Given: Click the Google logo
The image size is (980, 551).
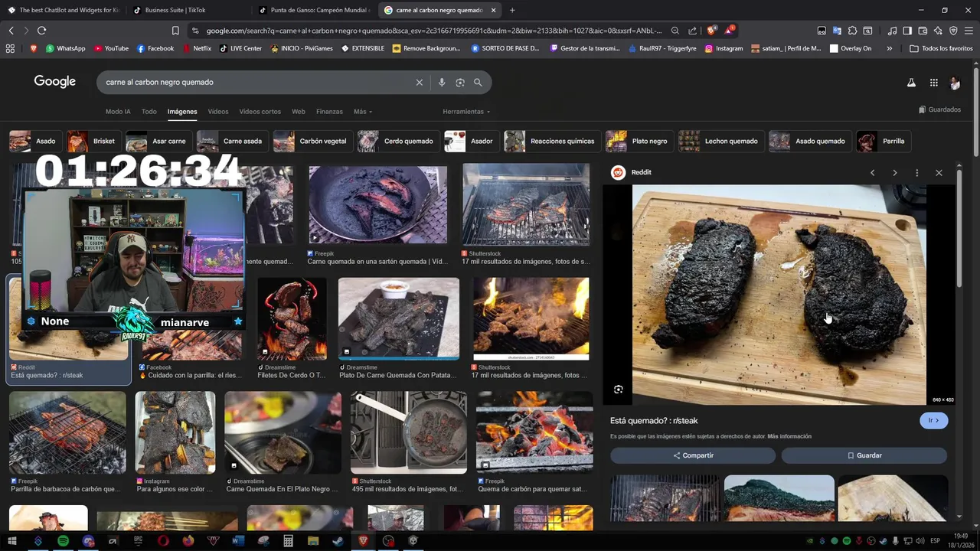Looking at the screenshot, I should pos(54,82).
